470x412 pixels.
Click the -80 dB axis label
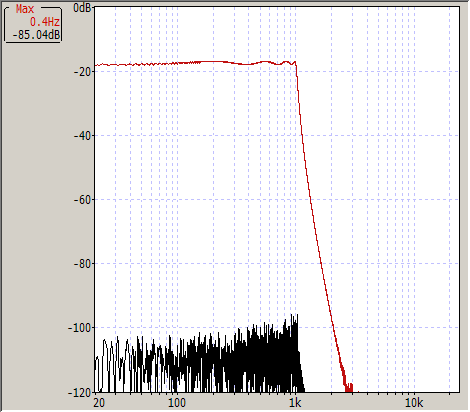click(82, 264)
